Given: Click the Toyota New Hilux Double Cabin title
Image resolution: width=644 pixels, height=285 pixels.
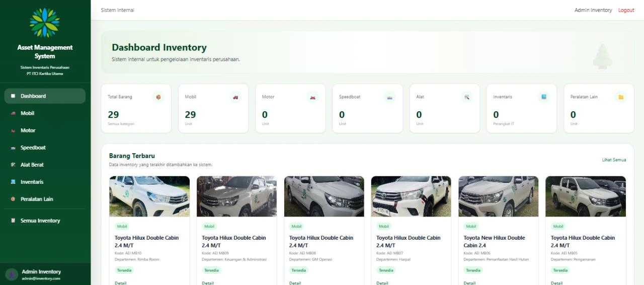Looking at the screenshot, I should [x=495, y=241].
